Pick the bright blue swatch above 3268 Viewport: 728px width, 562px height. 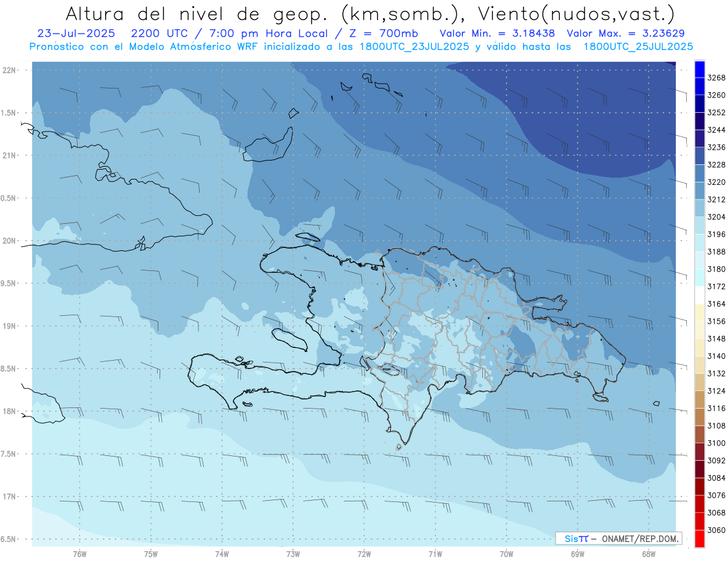pyautogui.click(x=699, y=69)
